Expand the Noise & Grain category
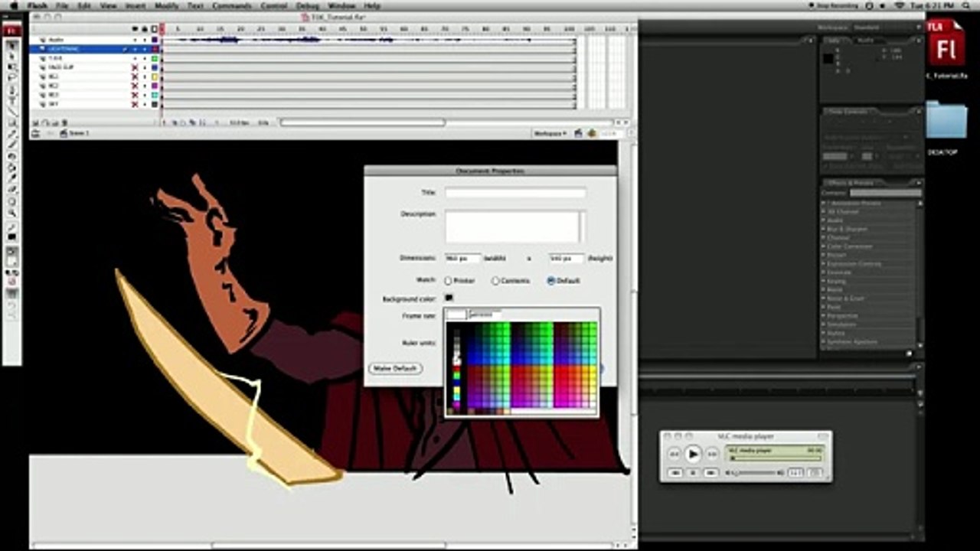 point(824,298)
